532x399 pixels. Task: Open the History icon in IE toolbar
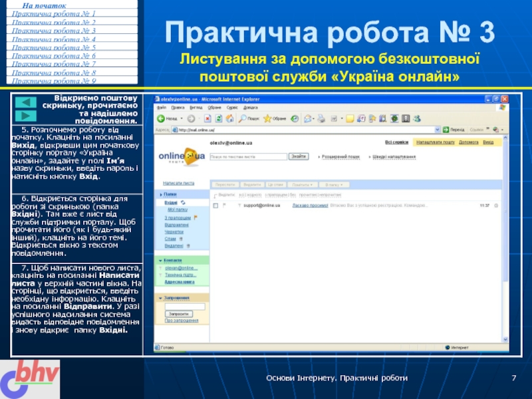[x=295, y=118]
